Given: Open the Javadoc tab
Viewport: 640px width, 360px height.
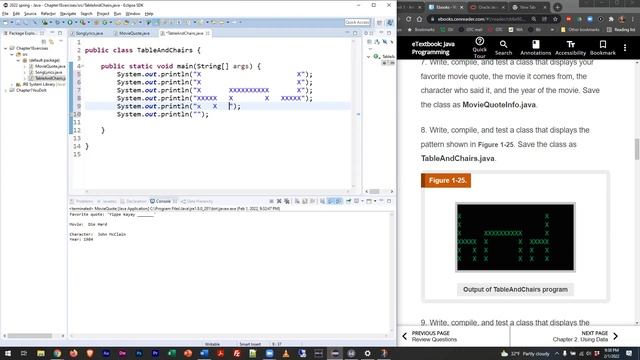Looking at the screenshot, I should pos(107,201).
